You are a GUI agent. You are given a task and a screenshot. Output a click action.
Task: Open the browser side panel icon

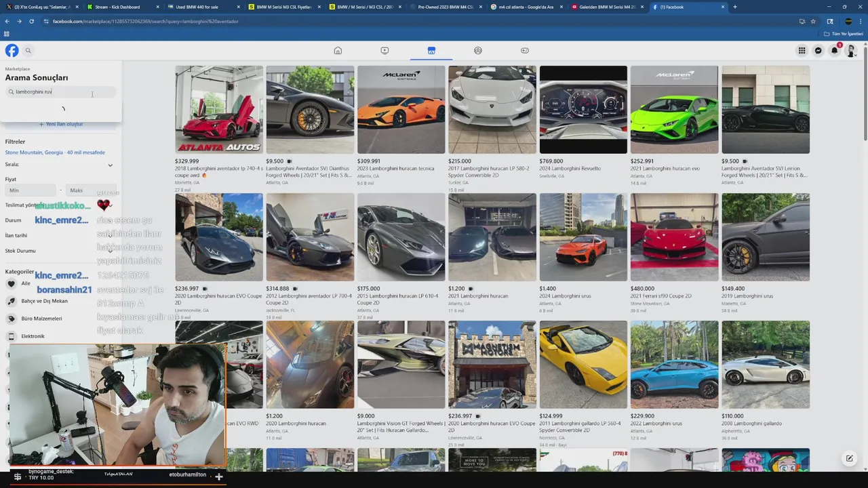(830, 21)
